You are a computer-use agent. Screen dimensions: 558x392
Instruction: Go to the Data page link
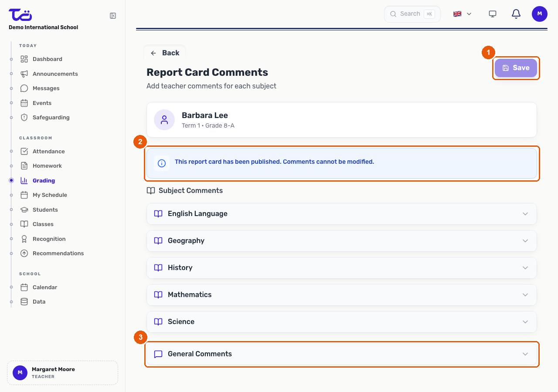[39, 301]
